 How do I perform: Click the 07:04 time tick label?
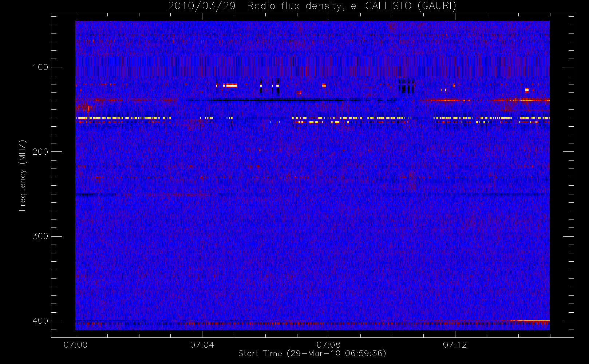(202, 345)
